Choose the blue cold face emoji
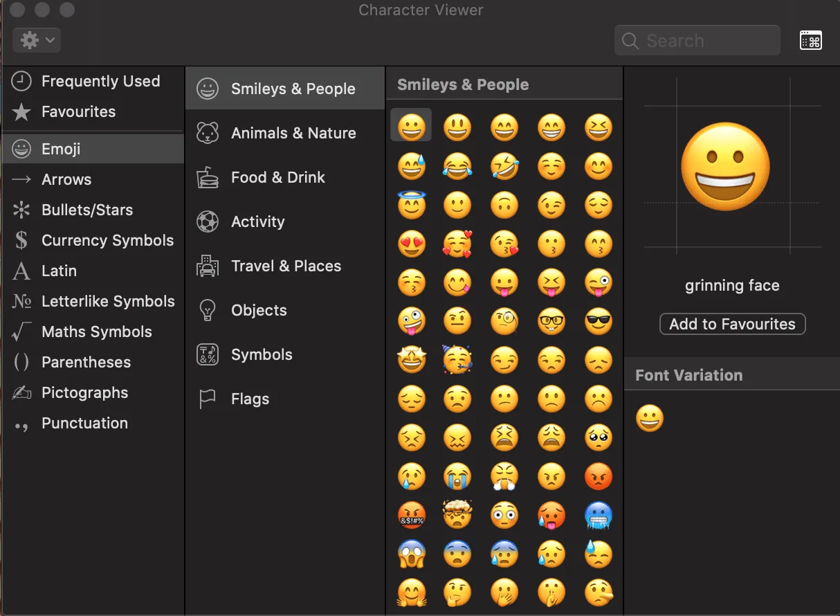840x616 pixels. (599, 515)
